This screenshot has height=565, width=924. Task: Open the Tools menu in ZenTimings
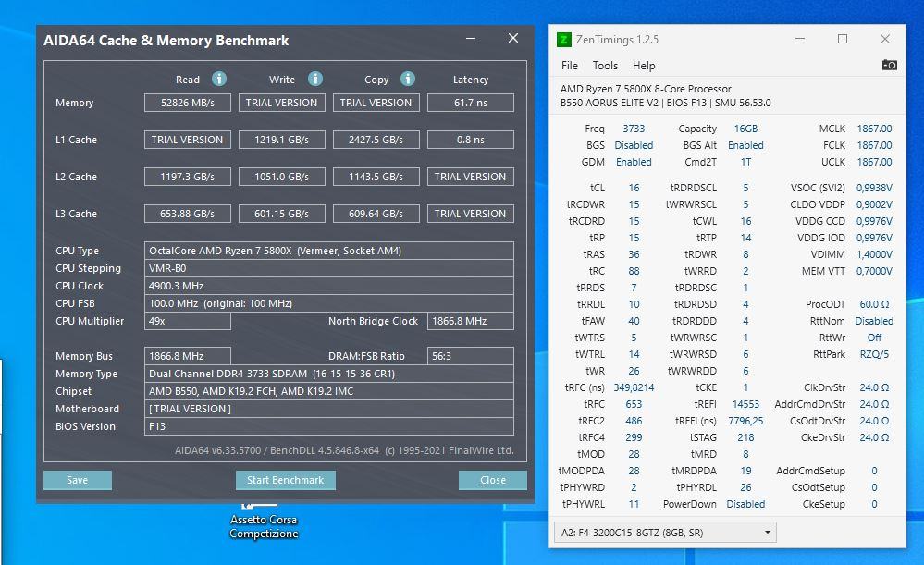point(605,66)
